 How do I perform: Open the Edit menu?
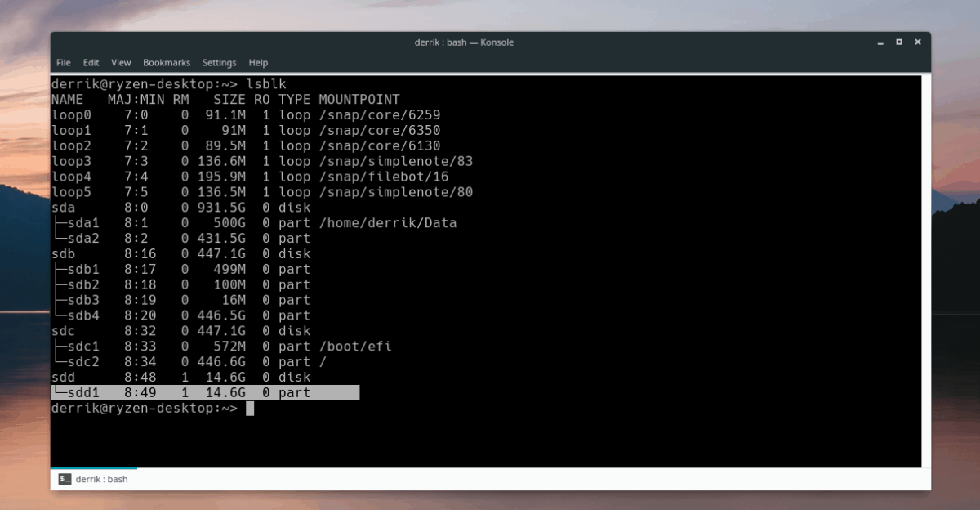tap(91, 62)
